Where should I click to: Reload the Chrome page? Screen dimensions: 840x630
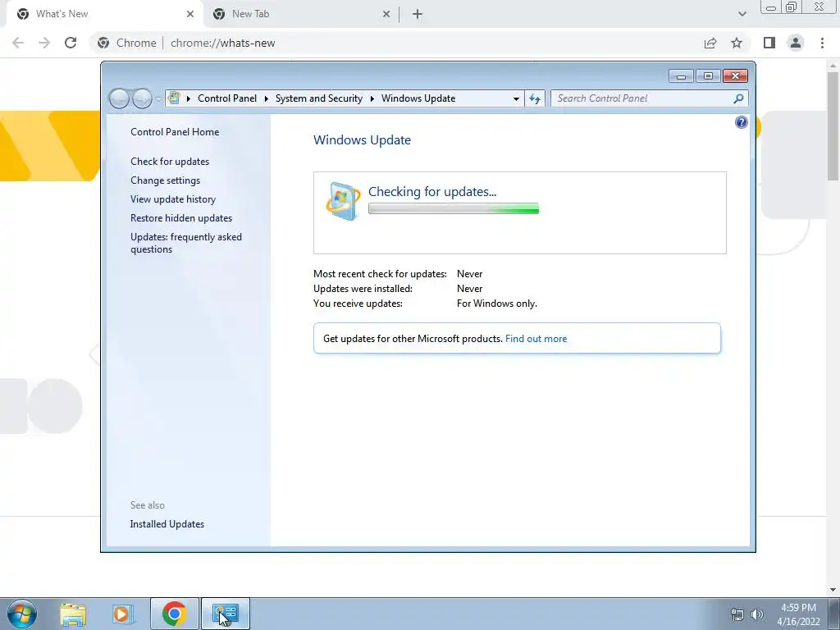coord(71,43)
